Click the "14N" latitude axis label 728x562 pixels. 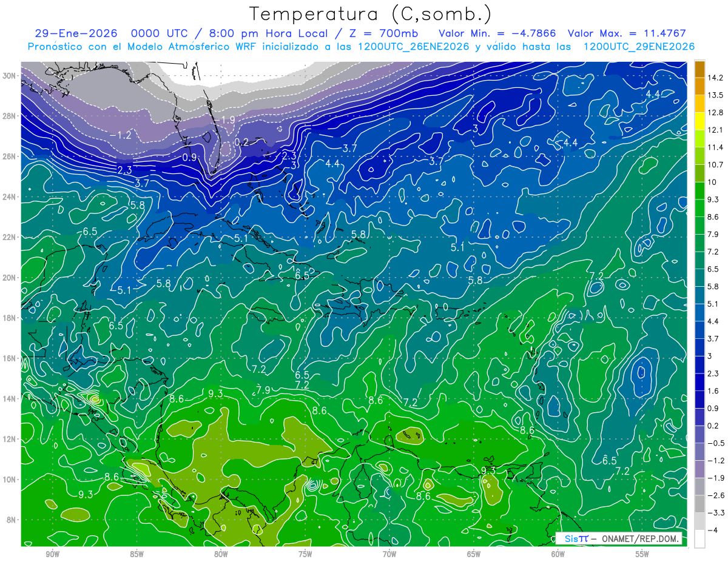click(9, 398)
